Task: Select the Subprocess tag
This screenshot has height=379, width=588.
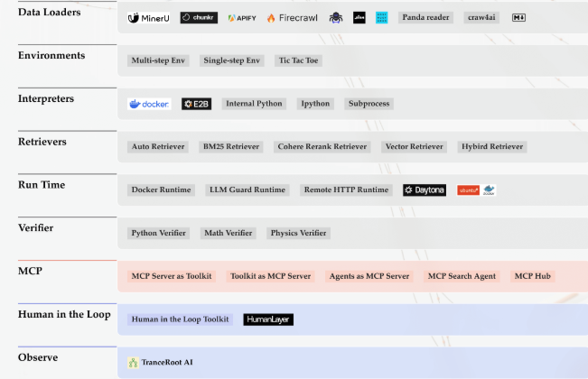Action: pos(369,104)
